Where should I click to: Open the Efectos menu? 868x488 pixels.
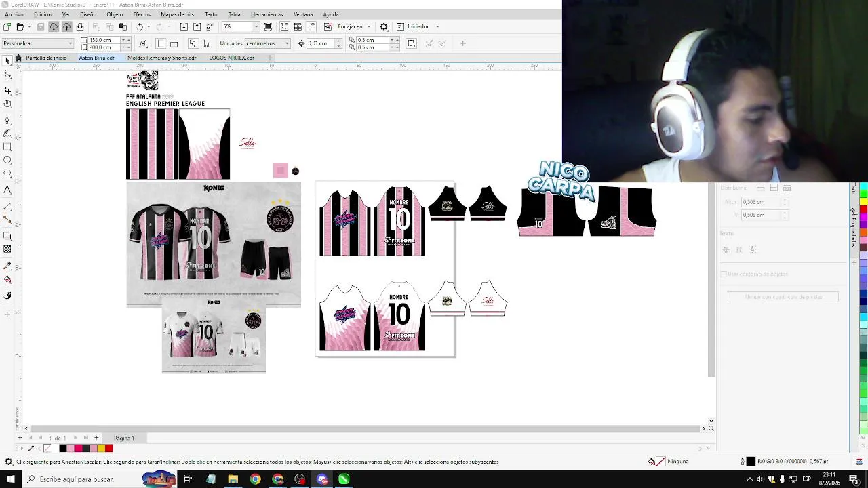pyautogui.click(x=142, y=14)
